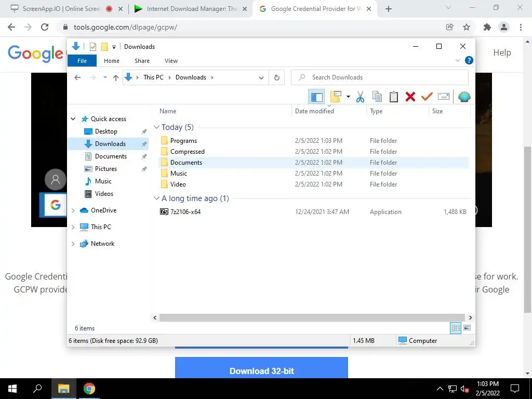This screenshot has height=399, width=532.
Task: Click the blue Help question mark icon
Action: (x=469, y=60)
